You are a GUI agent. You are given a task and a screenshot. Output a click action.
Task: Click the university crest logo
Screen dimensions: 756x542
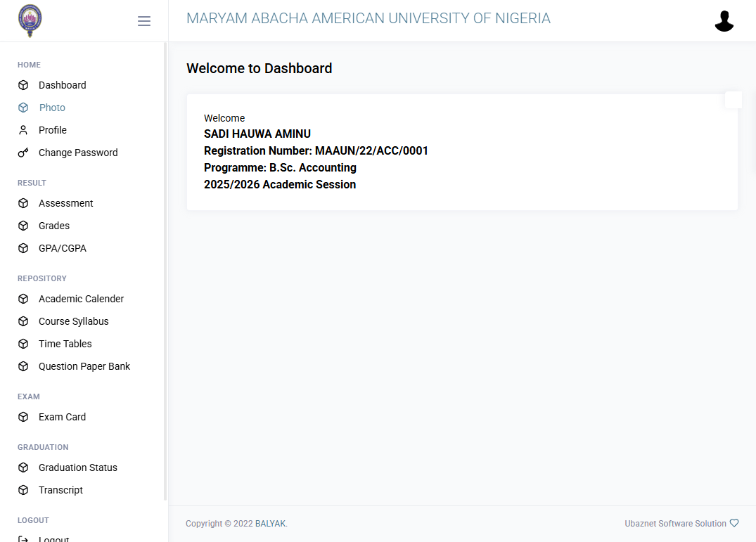pyautogui.click(x=30, y=20)
